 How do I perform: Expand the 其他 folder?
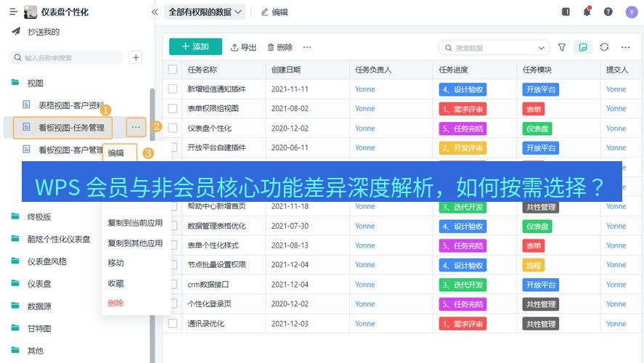(35, 350)
